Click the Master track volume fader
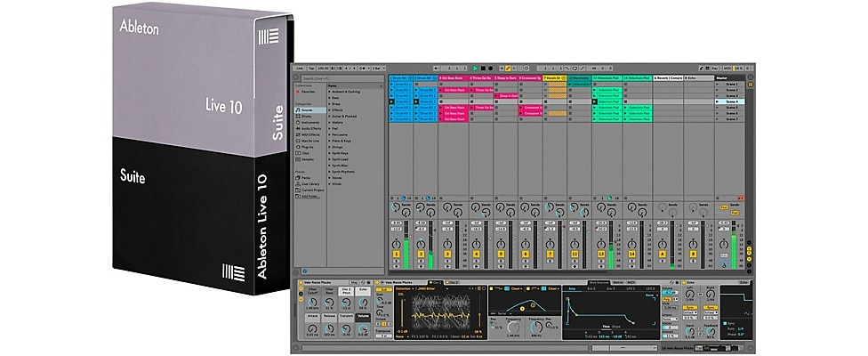The image size is (868, 356). point(734,245)
